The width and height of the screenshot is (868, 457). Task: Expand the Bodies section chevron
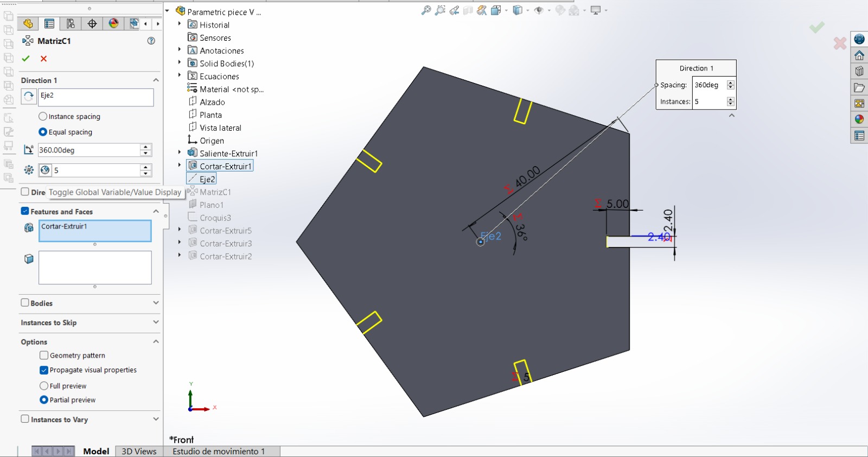point(156,303)
